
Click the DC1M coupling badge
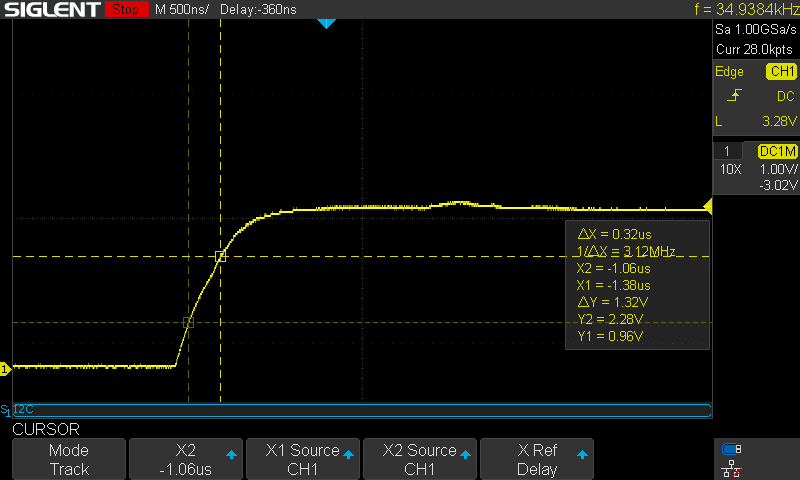point(778,151)
